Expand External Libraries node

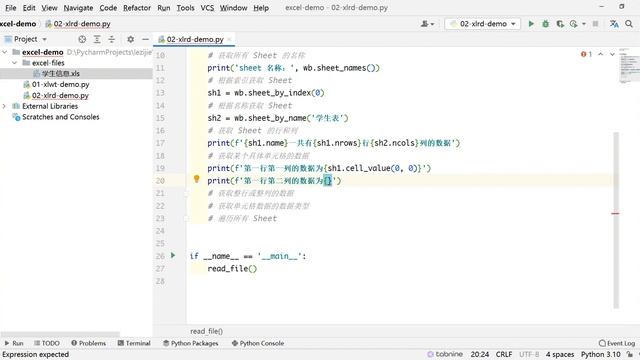point(5,106)
